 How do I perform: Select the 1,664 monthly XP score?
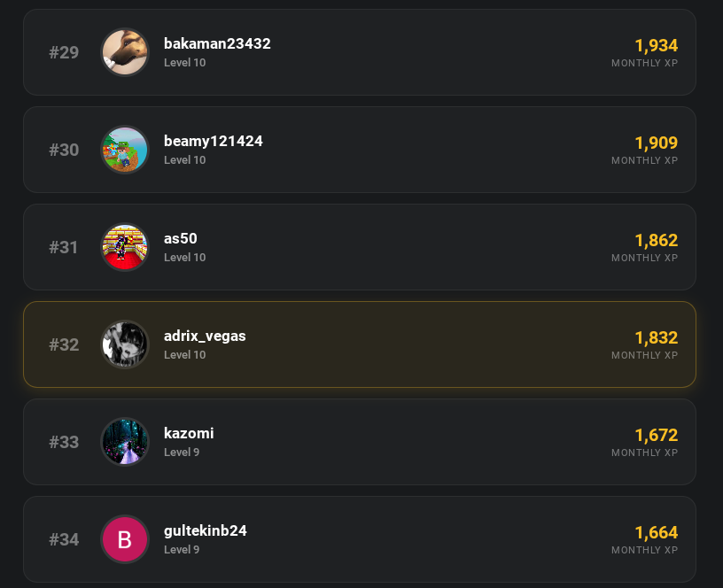point(656,532)
